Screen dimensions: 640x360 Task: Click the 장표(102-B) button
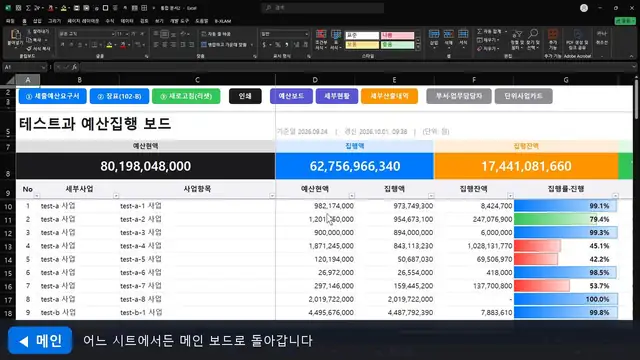click(x=119, y=96)
